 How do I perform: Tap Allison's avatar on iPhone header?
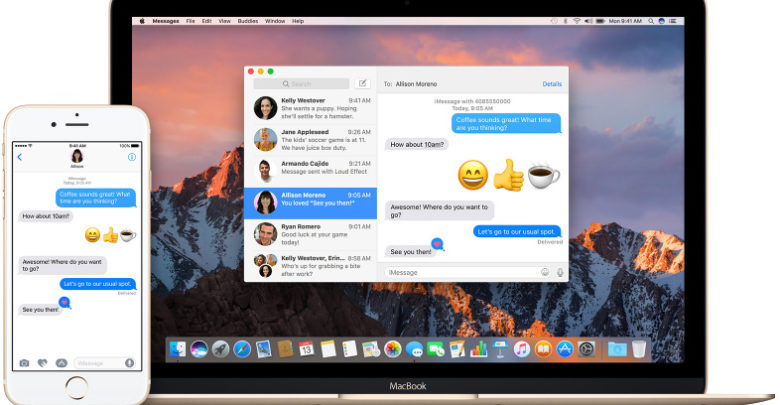[x=77, y=156]
